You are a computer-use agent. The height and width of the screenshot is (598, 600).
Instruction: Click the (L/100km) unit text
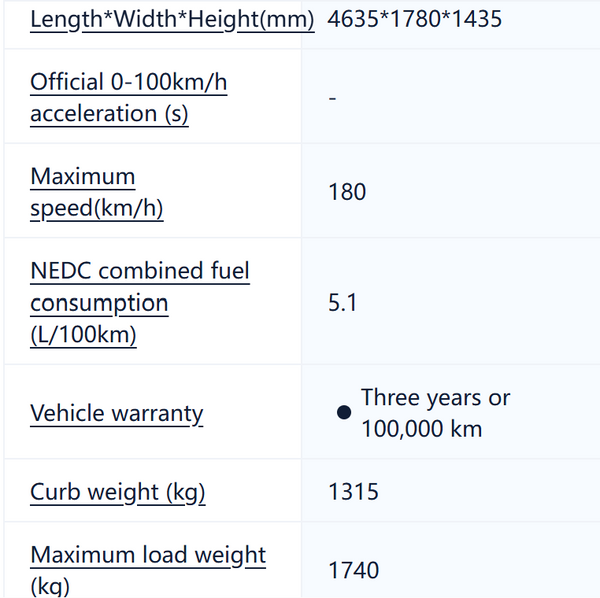[x=83, y=335]
